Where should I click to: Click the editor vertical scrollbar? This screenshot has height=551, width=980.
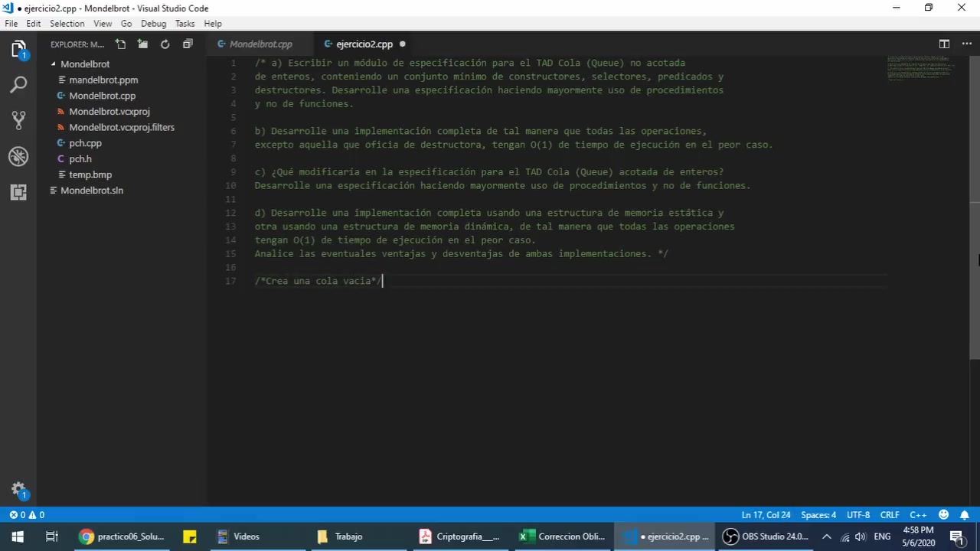pos(975,207)
